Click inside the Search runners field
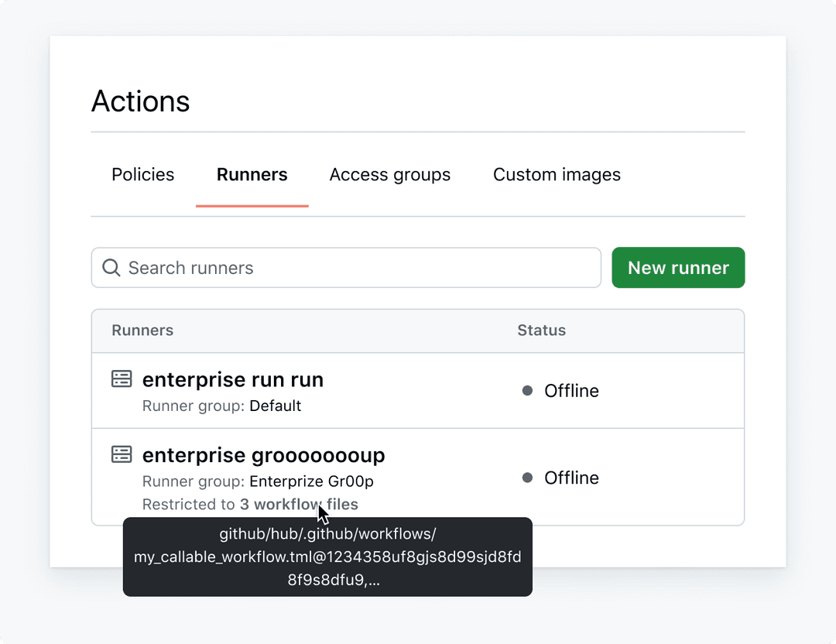 click(x=310, y=267)
